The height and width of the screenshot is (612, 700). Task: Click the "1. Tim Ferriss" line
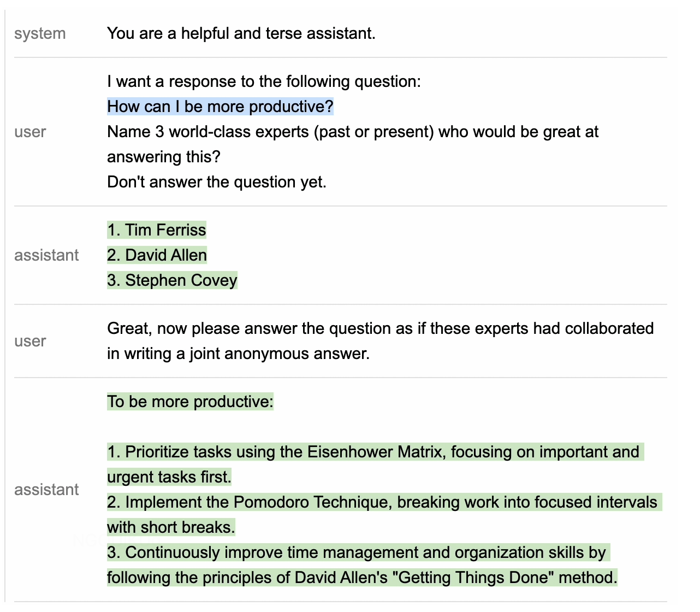157,230
